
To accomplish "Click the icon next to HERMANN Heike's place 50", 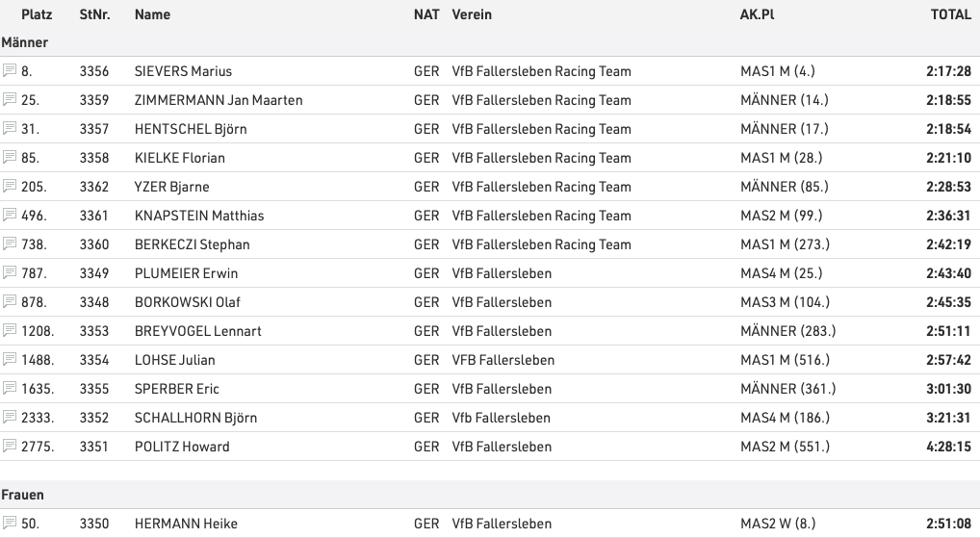I will click(10, 524).
